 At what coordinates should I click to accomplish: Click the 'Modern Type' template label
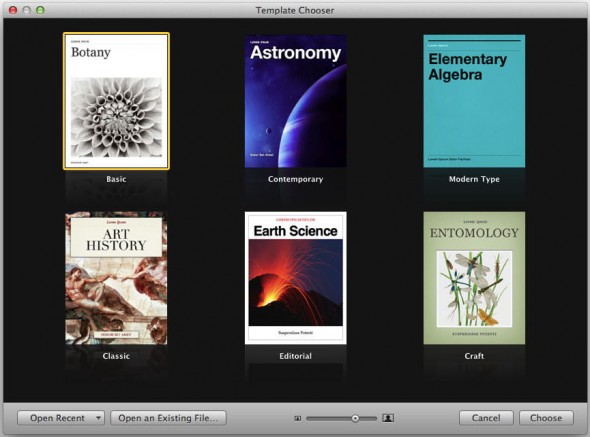click(x=474, y=179)
